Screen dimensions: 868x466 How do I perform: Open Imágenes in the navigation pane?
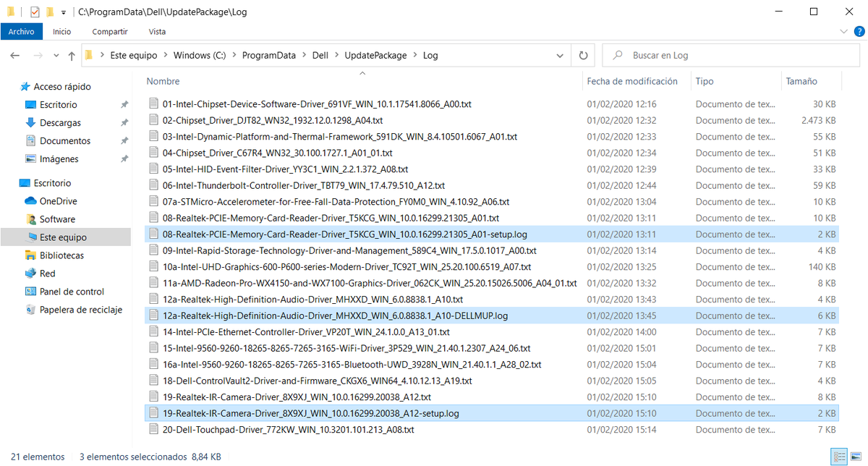coord(59,159)
